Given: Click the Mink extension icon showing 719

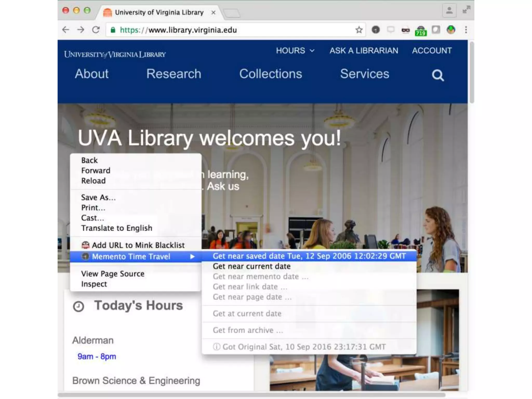Looking at the screenshot, I should pyautogui.click(x=421, y=31).
